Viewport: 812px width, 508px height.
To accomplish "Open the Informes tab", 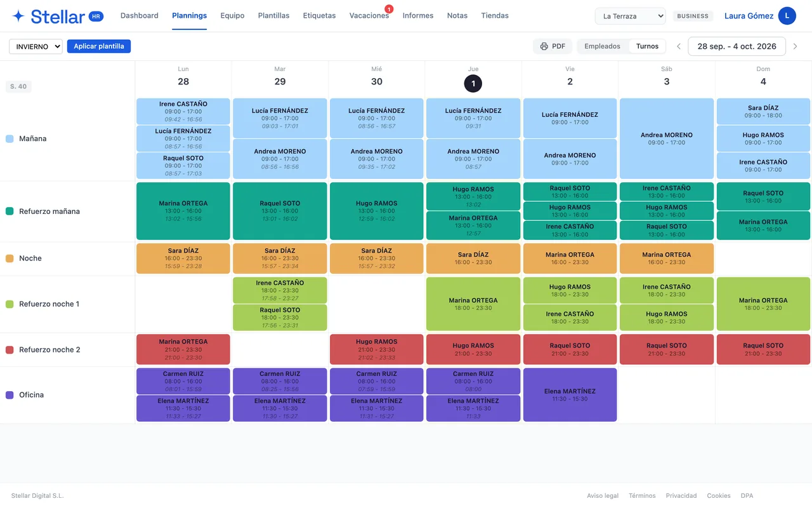I will 418,16.
